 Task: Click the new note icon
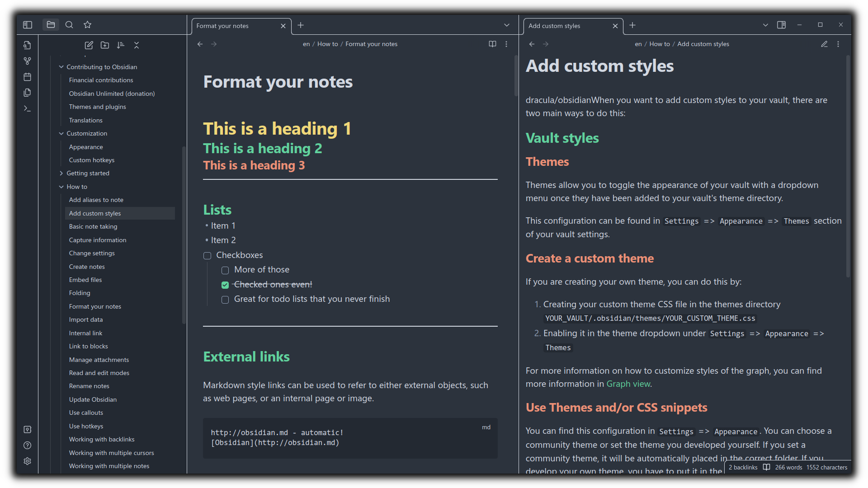point(89,45)
